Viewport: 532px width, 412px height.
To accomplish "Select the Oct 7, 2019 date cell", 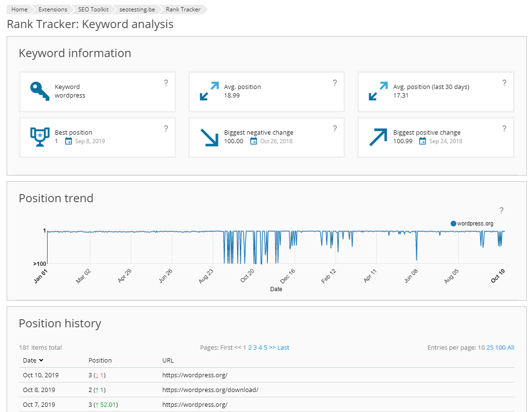I will [x=39, y=404].
